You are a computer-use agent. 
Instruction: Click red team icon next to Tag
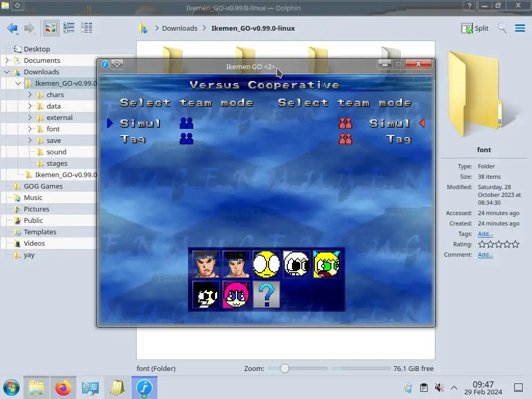coord(345,139)
